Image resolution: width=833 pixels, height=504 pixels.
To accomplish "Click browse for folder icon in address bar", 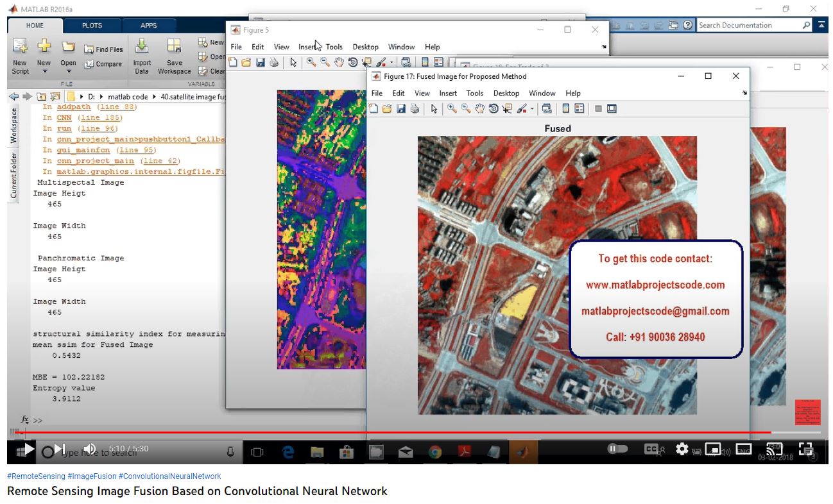I will click(55, 97).
